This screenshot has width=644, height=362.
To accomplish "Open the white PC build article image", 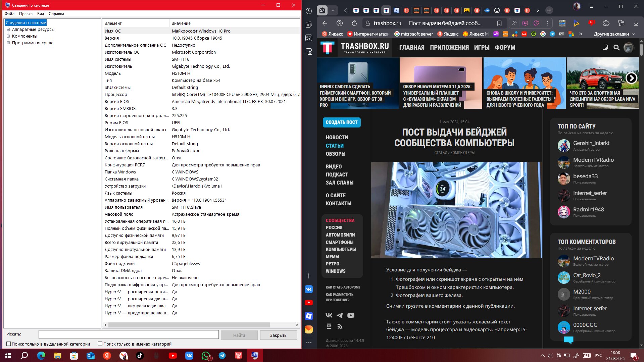I will point(456,210).
